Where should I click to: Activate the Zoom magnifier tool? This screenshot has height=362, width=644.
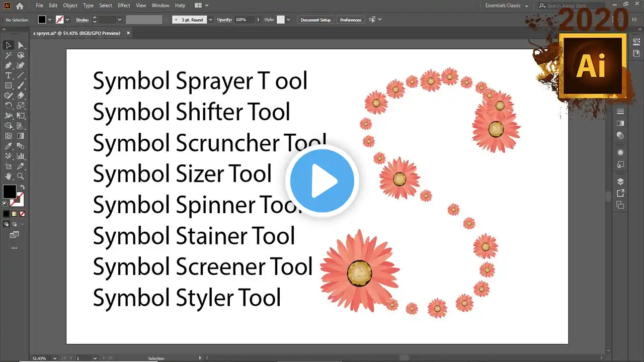pyautogui.click(x=21, y=176)
